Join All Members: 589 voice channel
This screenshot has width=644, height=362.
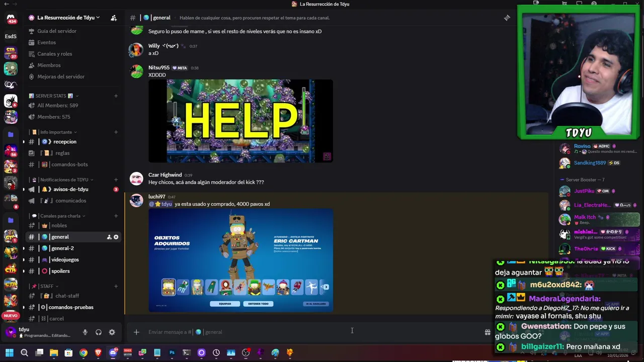point(73,106)
